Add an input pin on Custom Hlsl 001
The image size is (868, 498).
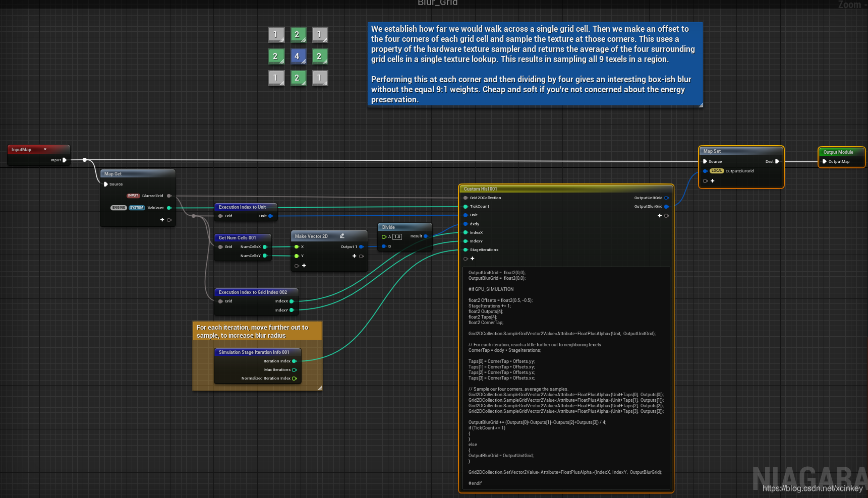[x=473, y=259]
